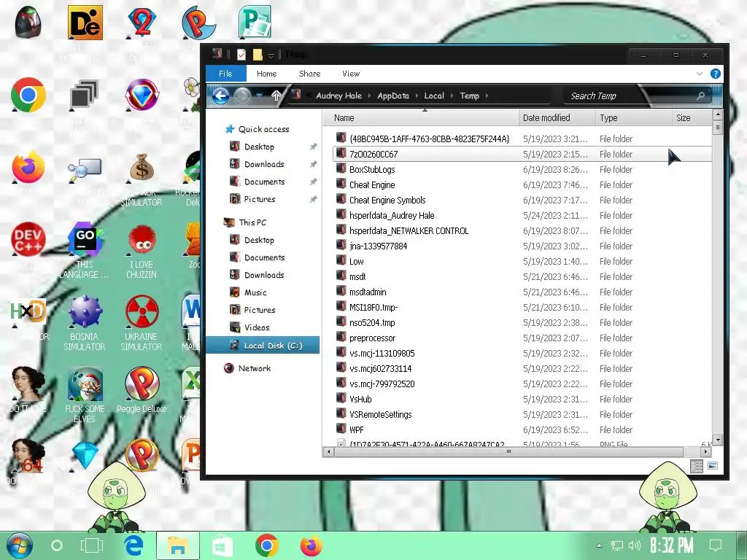Open recent locations dropdown arrow
Image resolution: width=747 pixels, height=560 pixels.
259,96
